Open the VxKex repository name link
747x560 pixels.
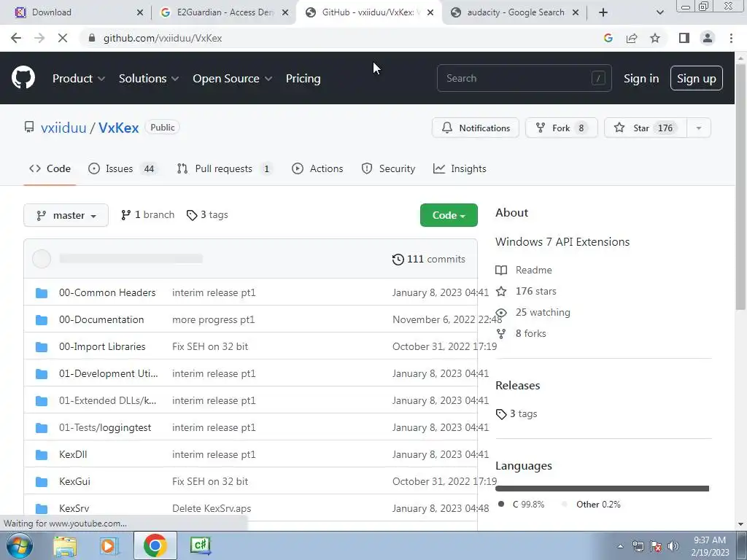pos(119,128)
